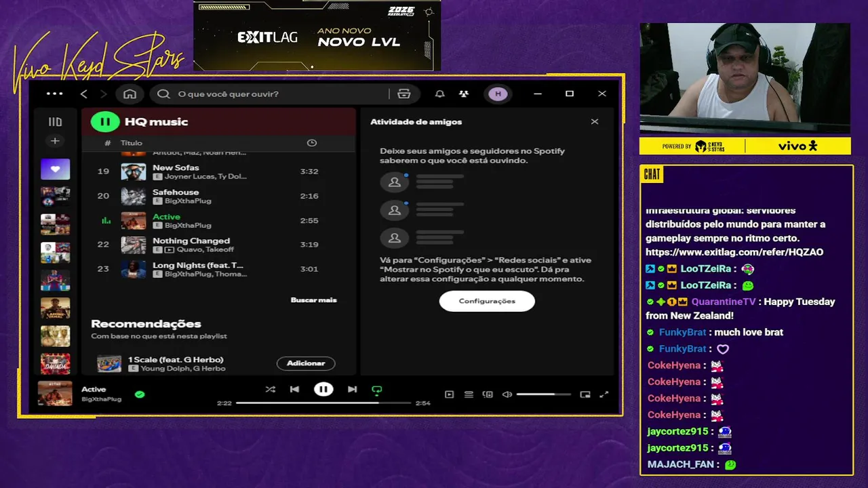Open the play queue icon
This screenshot has height=488, width=868.
point(469,394)
